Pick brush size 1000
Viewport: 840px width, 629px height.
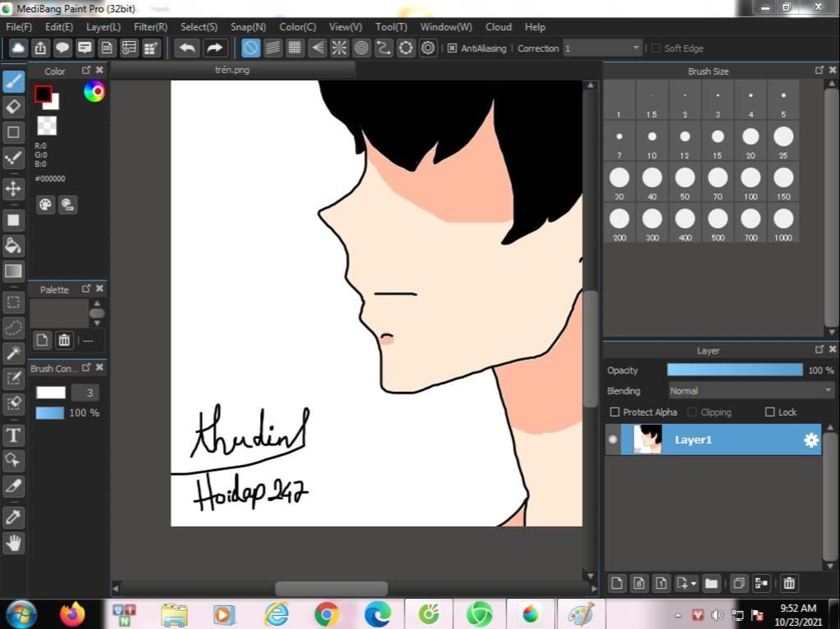pos(783,224)
